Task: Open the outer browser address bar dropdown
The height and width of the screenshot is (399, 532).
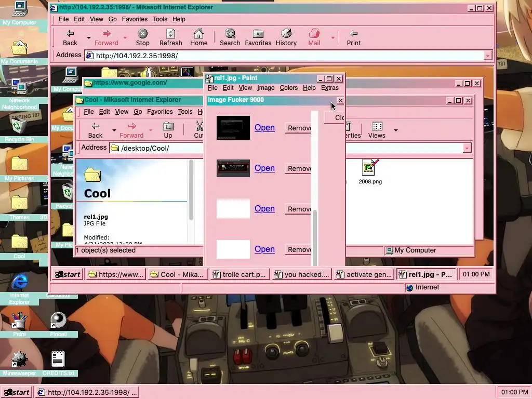Action: pyautogui.click(x=488, y=55)
